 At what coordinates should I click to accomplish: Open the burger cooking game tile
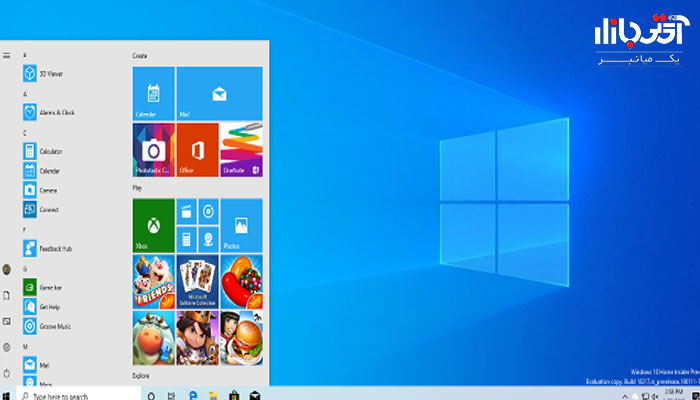click(241, 338)
